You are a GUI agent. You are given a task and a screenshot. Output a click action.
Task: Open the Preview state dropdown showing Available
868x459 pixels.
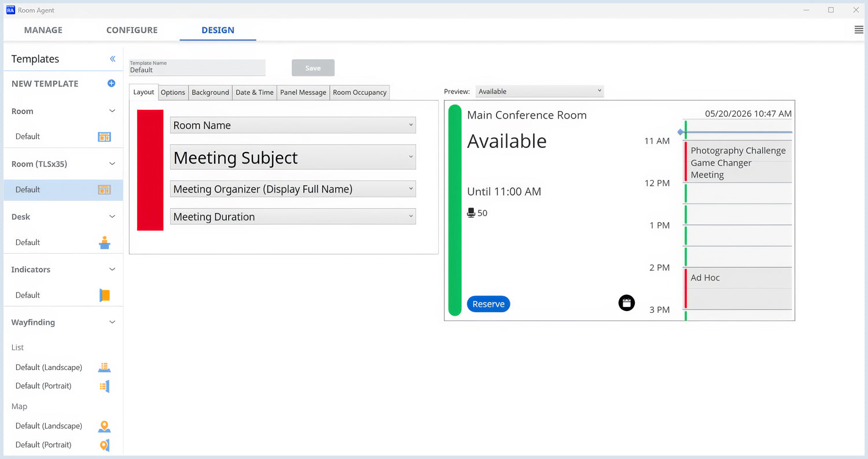click(540, 91)
